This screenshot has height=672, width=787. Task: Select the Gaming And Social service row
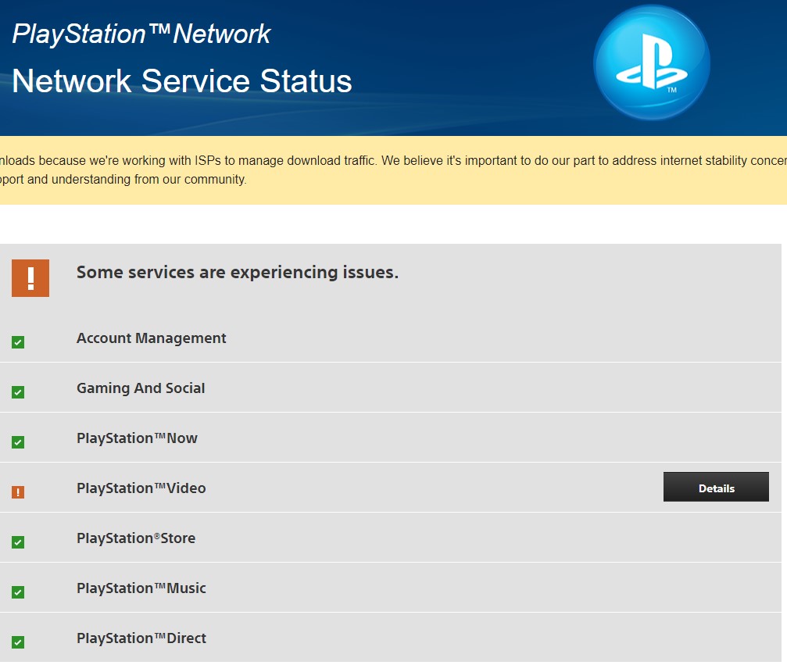(391, 388)
